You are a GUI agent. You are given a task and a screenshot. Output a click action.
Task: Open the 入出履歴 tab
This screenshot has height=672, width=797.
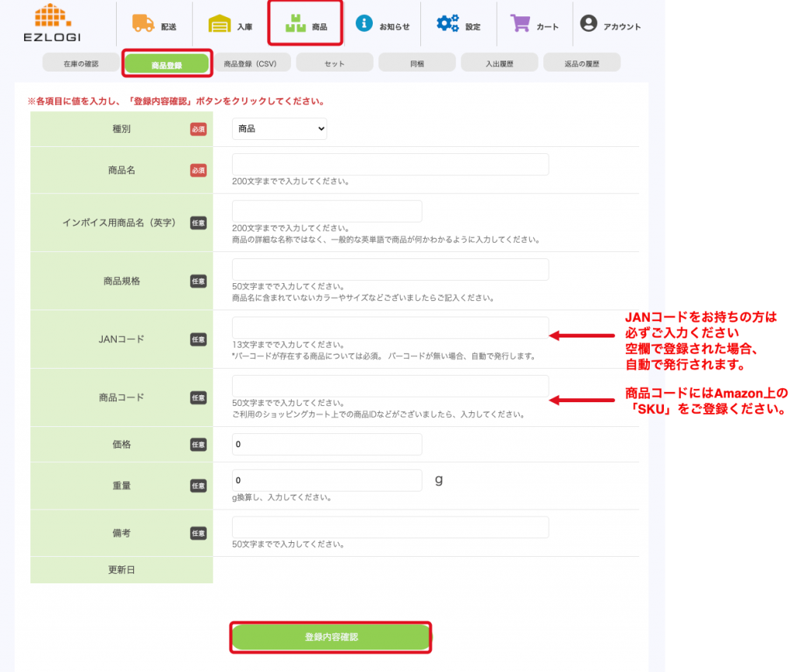[499, 63]
